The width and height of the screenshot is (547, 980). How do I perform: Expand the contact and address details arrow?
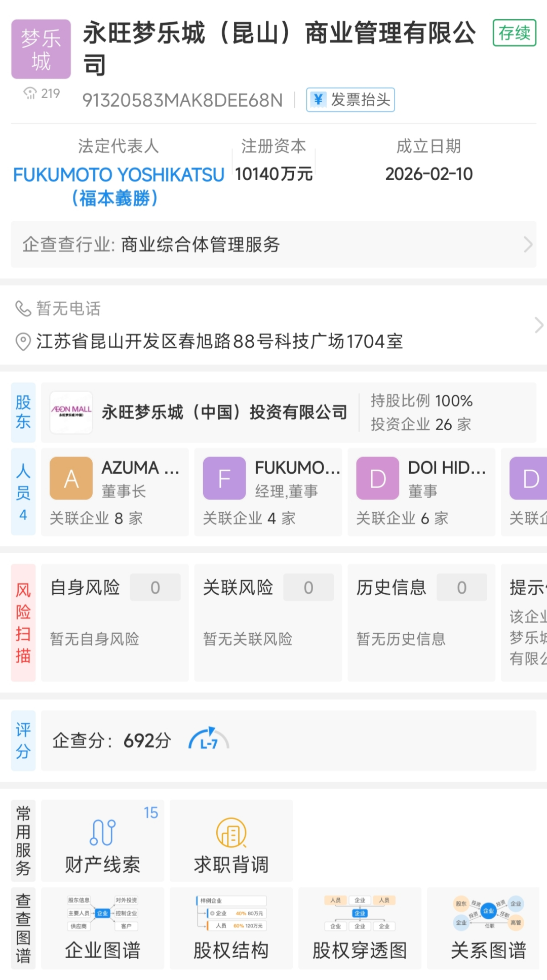[x=538, y=325]
